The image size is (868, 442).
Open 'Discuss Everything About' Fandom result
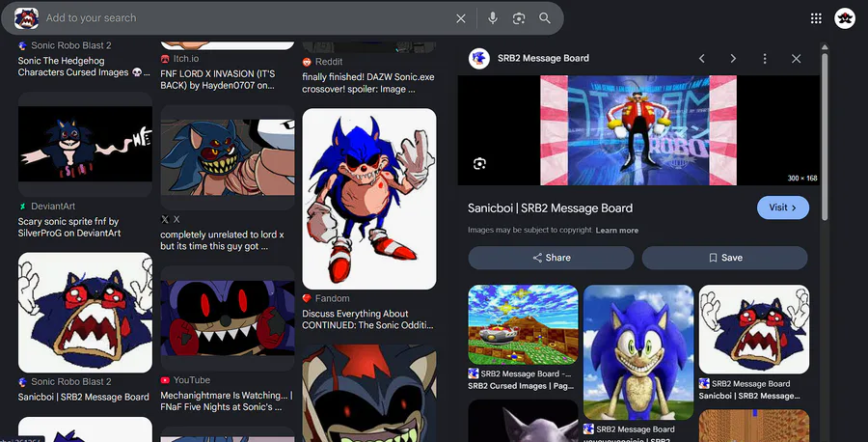pos(367,319)
